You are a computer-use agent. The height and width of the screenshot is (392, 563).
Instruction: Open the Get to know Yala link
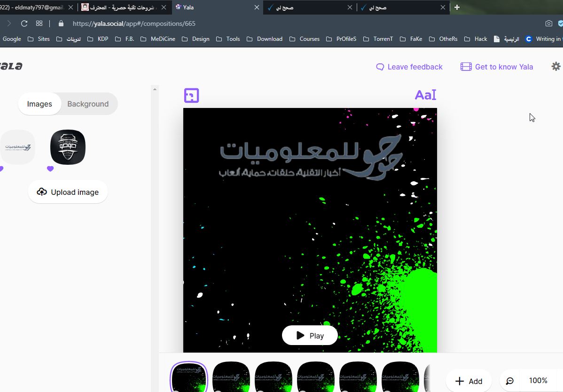(x=497, y=67)
